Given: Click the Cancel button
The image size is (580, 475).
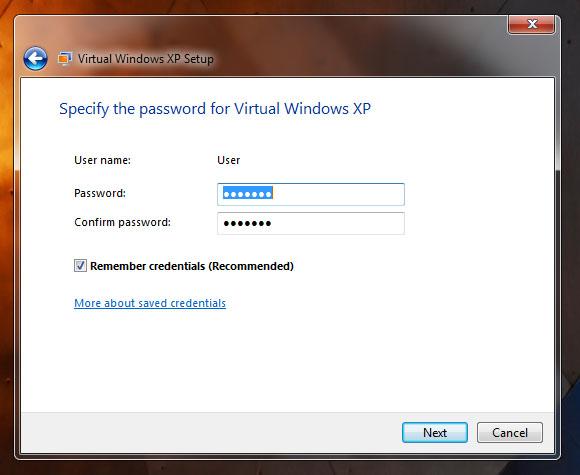Looking at the screenshot, I should pyautogui.click(x=510, y=432).
